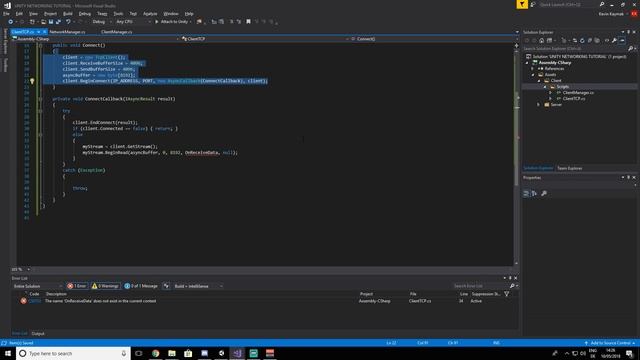
Task: Switch to the ClientManager.cs tab
Action: click(117, 32)
